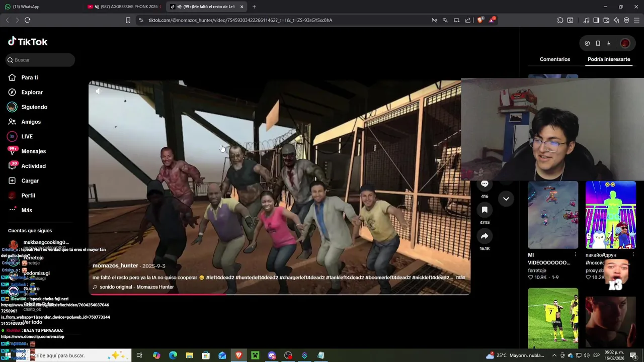
Task: Open the music playlist icon in toolbar
Action: (586, 20)
